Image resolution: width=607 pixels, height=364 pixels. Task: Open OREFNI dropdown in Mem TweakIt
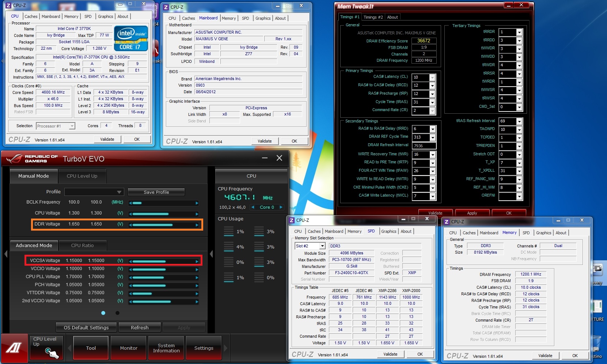click(519, 196)
